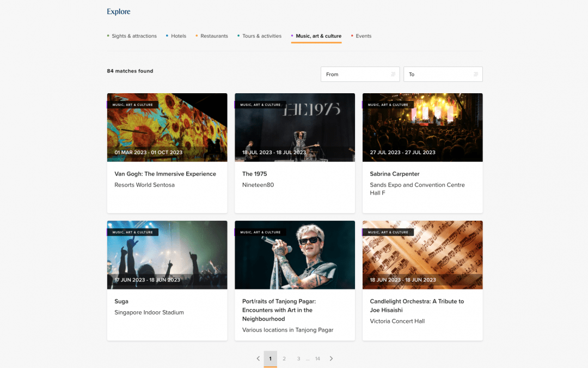
Task: Open the To date picker
Action: [x=443, y=74]
